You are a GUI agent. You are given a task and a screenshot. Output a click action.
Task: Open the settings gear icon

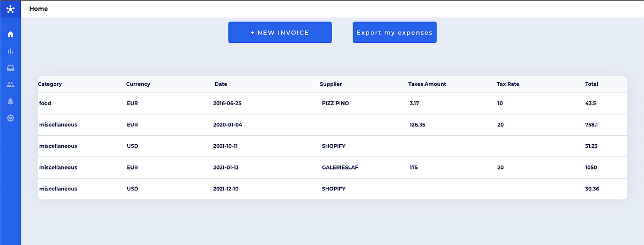point(10,117)
